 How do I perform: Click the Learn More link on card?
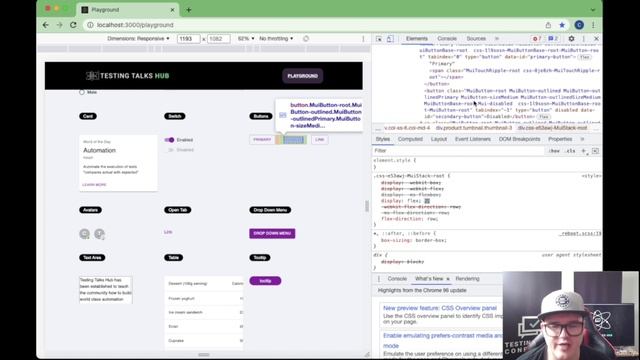tap(94, 185)
